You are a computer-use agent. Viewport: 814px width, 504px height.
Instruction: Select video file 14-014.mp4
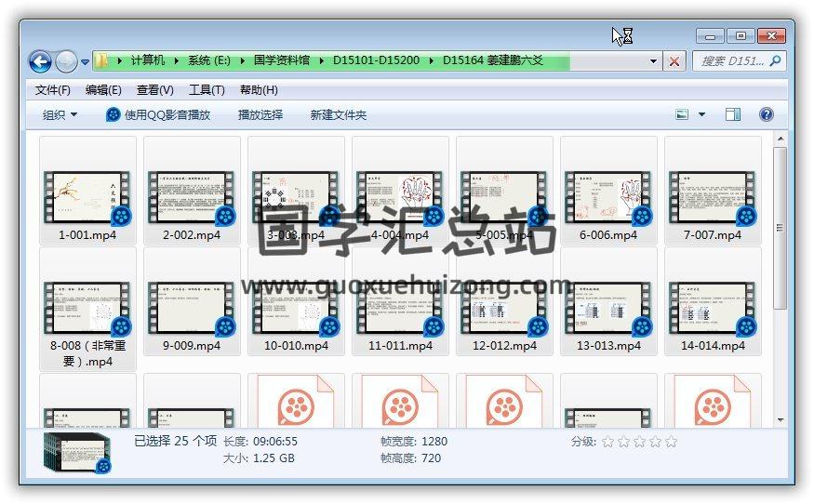[713, 301]
